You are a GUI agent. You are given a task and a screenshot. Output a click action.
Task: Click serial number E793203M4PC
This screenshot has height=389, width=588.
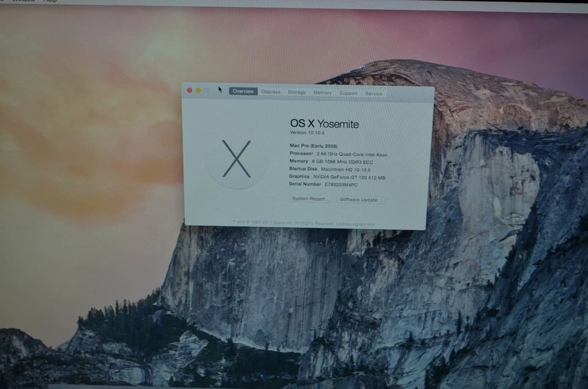tap(341, 184)
